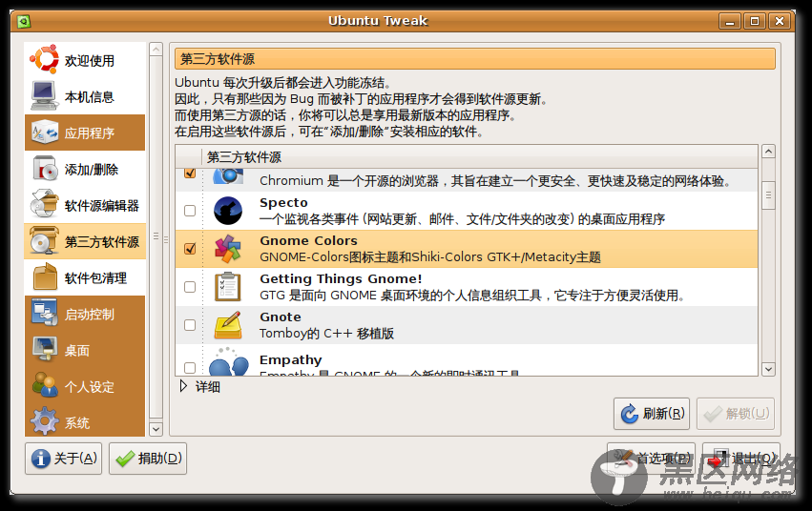The height and width of the screenshot is (511, 812).
Task: Click the computer icon for 本机信息
Action: 44,96
